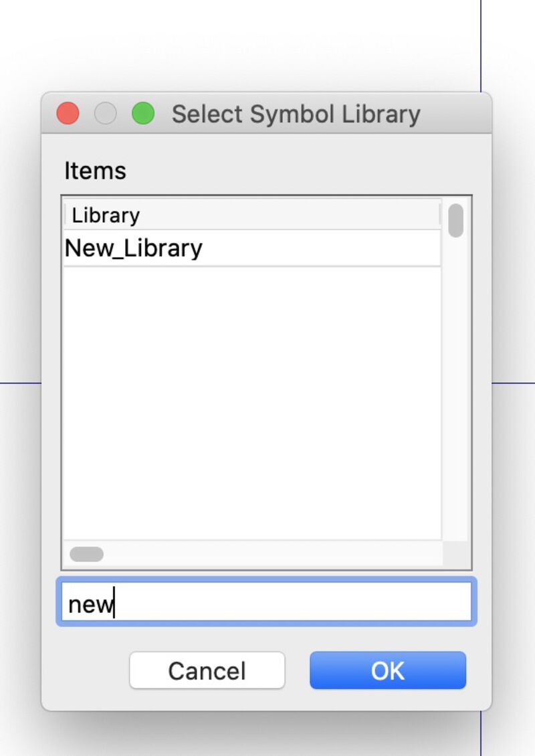Click the green zoom window button
The image size is (535, 756).
click(x=143, y=114)
